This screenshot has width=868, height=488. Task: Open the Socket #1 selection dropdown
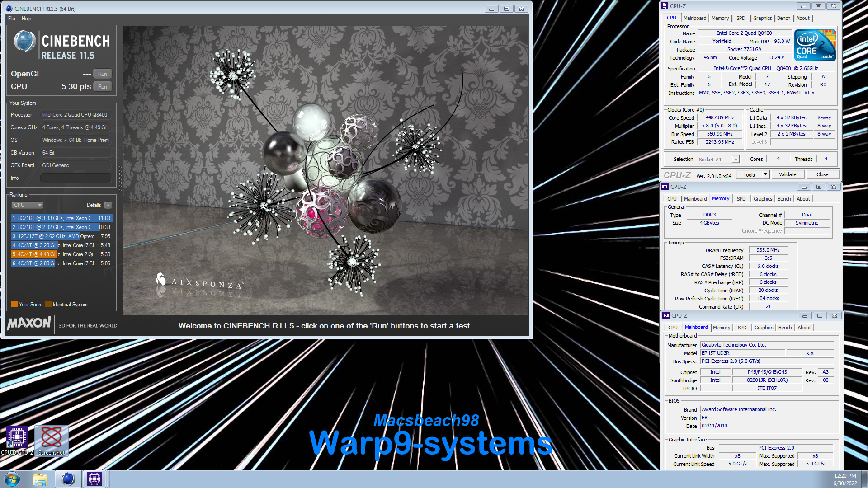[718, 160]
